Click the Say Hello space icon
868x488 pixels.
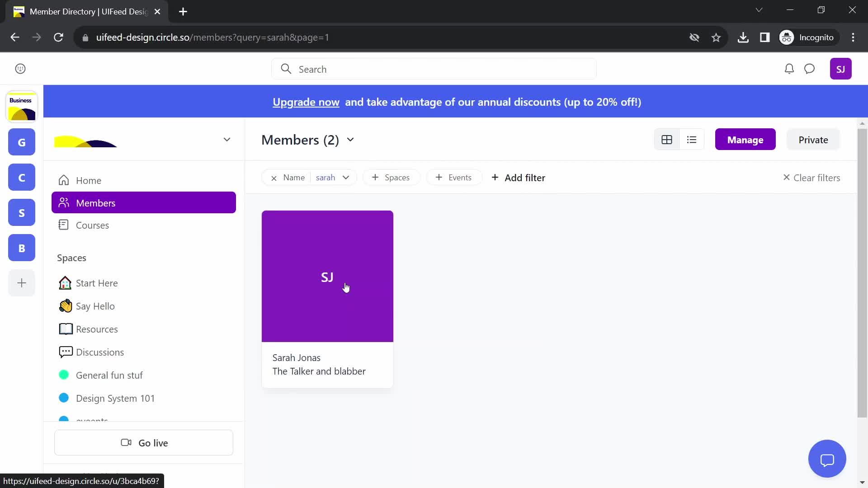point(65,305)
